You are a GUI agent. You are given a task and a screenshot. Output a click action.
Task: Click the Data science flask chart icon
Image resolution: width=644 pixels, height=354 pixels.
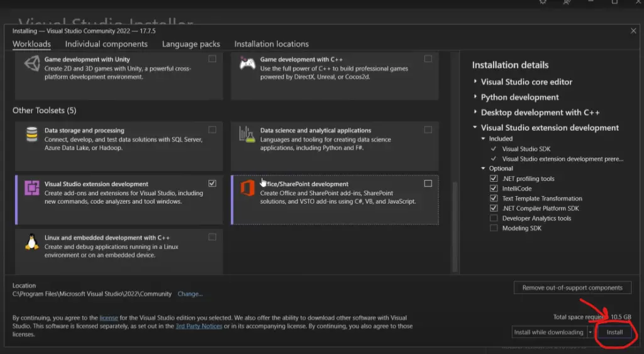tap(247, 135)
